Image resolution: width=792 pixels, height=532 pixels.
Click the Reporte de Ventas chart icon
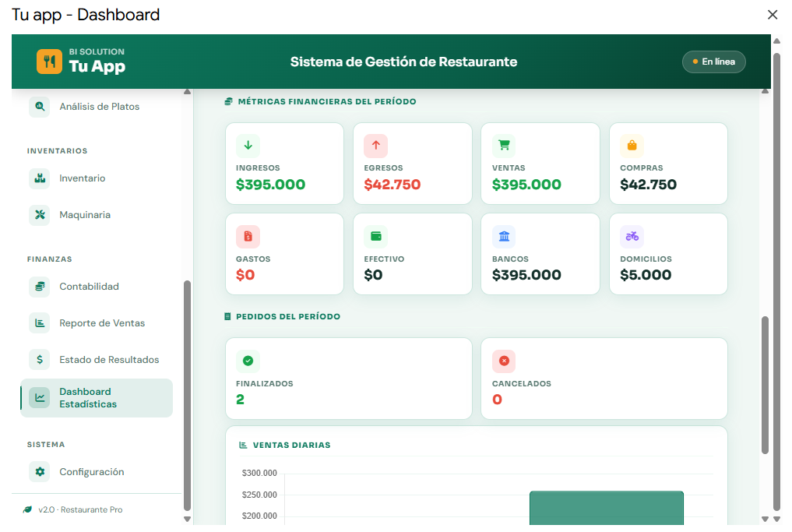point(40,322)
